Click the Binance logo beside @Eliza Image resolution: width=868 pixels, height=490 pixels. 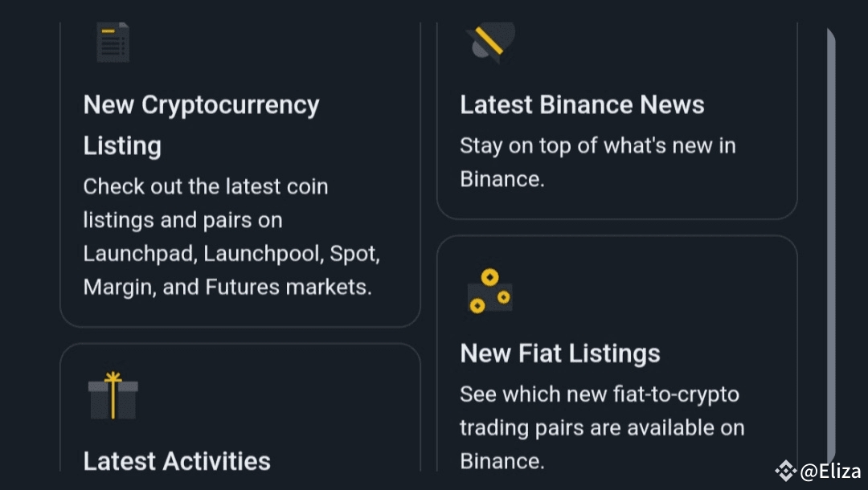[784, 471]
